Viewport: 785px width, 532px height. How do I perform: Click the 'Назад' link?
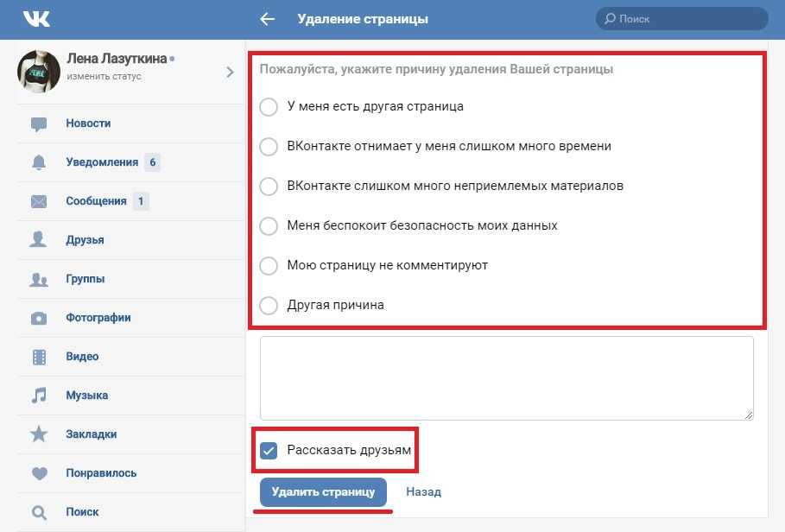(423, 492)
